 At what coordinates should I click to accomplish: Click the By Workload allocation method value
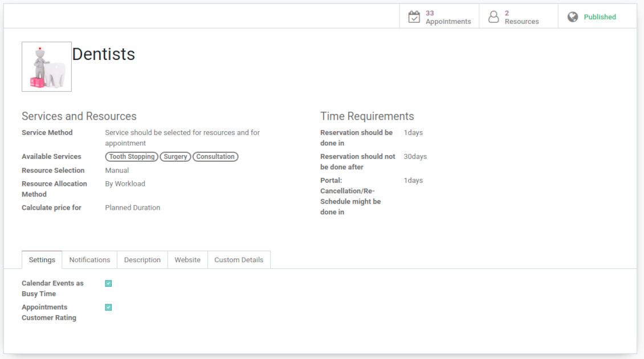(125, 184)
